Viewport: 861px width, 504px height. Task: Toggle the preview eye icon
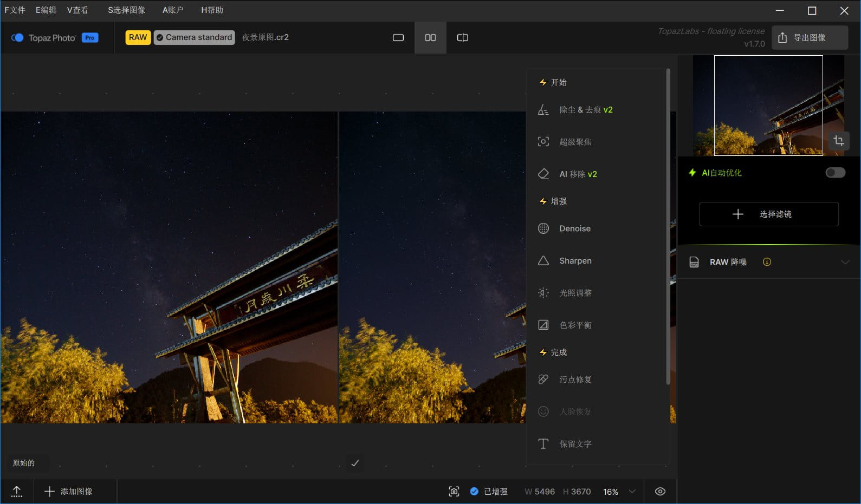coord(660,492)
